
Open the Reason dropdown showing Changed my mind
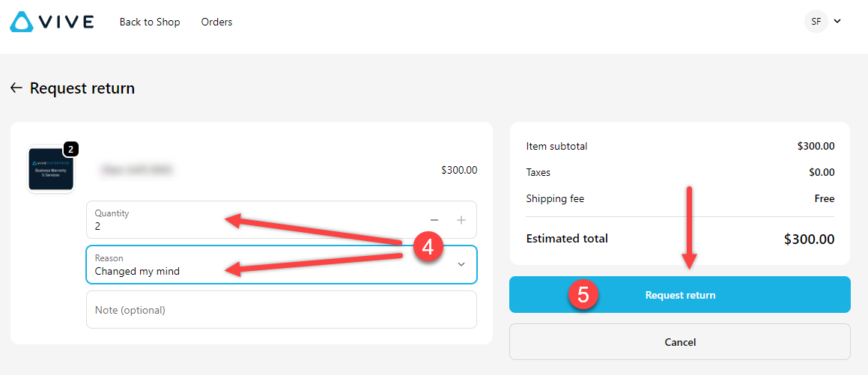(x=281, y=264)
